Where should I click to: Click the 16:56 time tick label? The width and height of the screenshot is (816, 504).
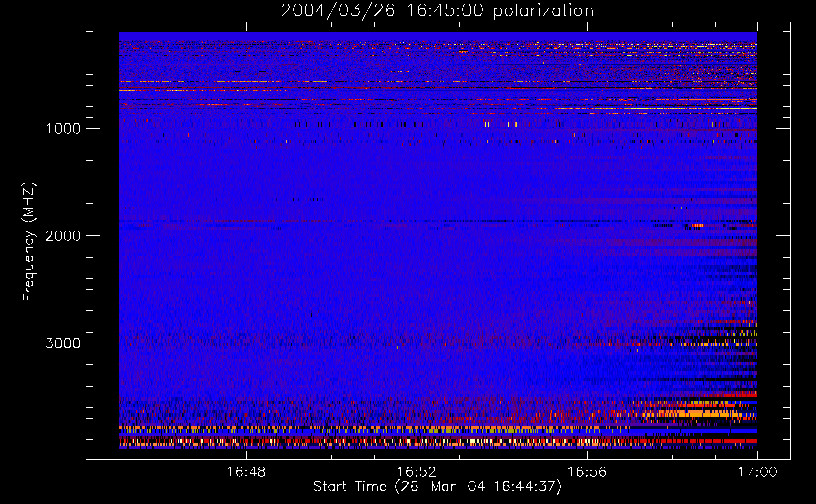coord(587,472)
